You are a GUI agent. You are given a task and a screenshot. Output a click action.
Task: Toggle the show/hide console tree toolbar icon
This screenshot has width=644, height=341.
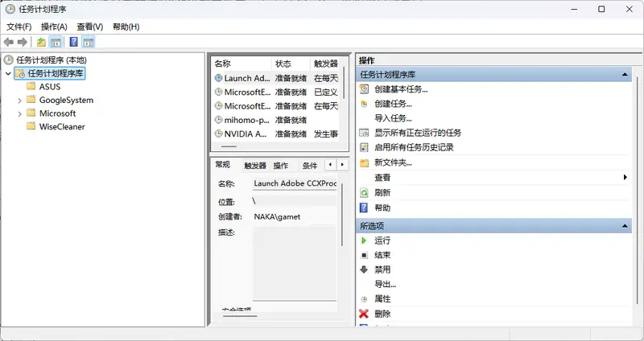point(56,42)
